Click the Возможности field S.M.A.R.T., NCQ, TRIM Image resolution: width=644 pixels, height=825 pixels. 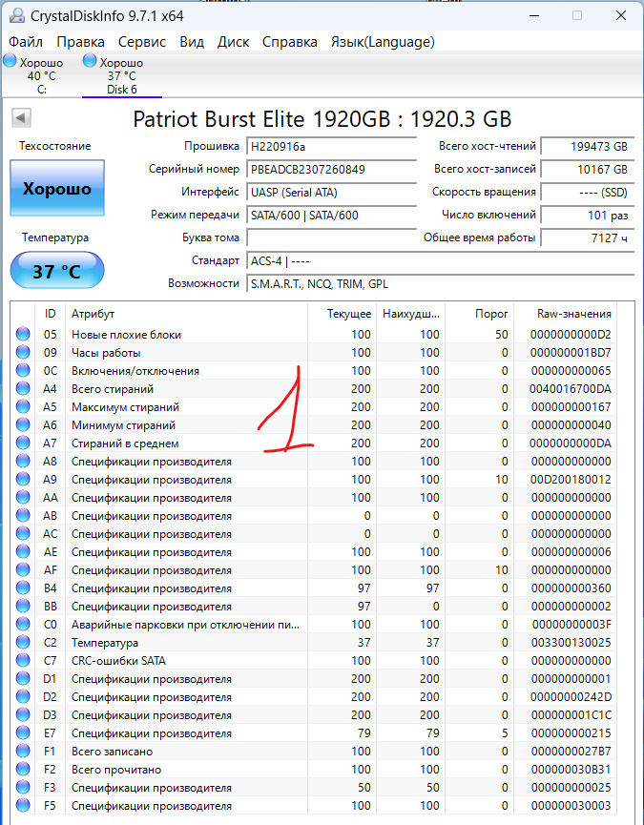pyautogui.click(x=441, y=283)
